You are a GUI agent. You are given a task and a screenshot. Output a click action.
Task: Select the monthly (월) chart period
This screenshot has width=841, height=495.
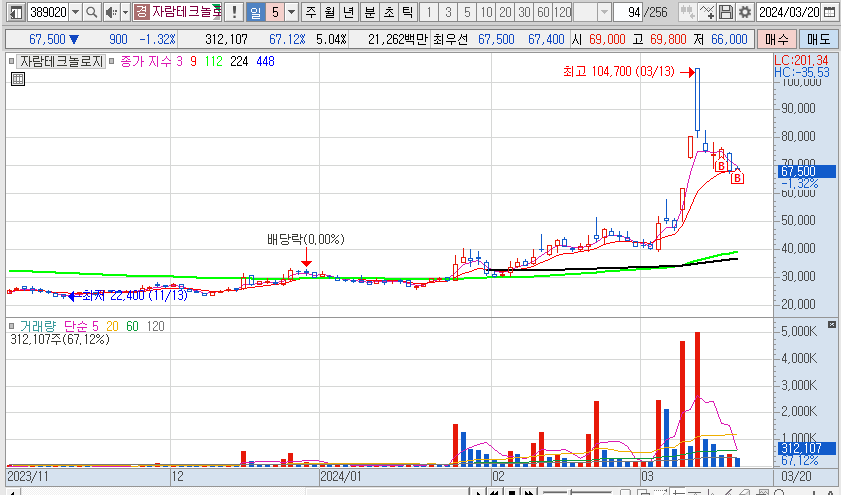click(330, 12)
